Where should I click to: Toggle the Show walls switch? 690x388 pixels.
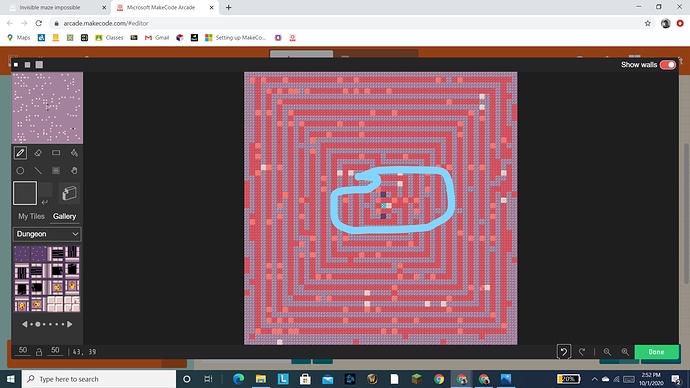(668, 65)
